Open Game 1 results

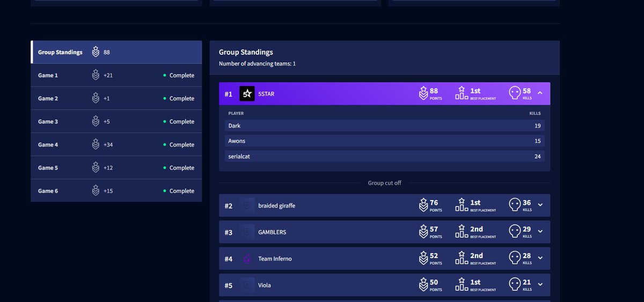pos(116,75)
